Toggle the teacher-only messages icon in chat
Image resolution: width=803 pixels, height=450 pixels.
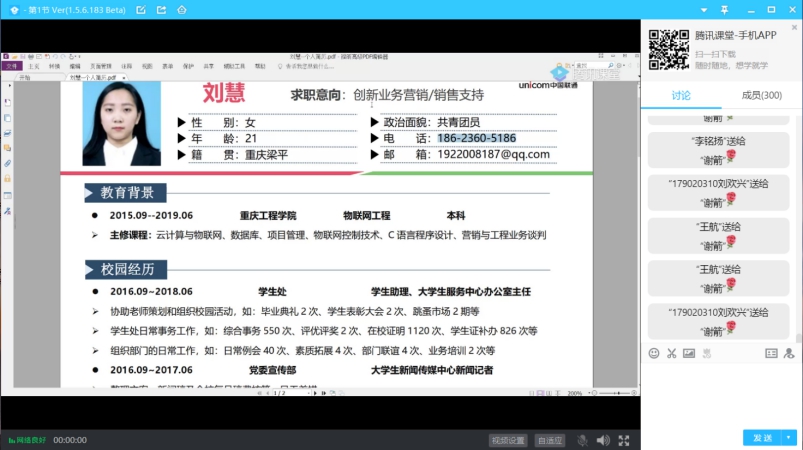789,353
